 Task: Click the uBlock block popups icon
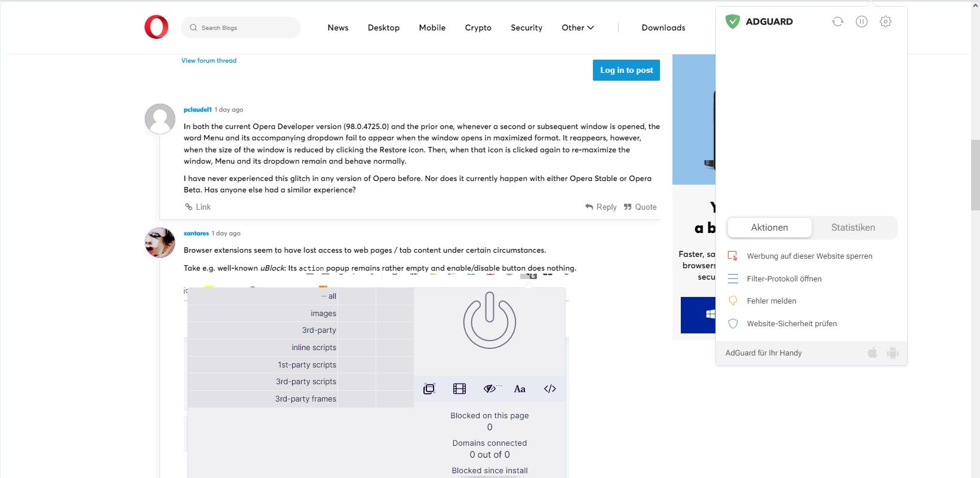429,389
